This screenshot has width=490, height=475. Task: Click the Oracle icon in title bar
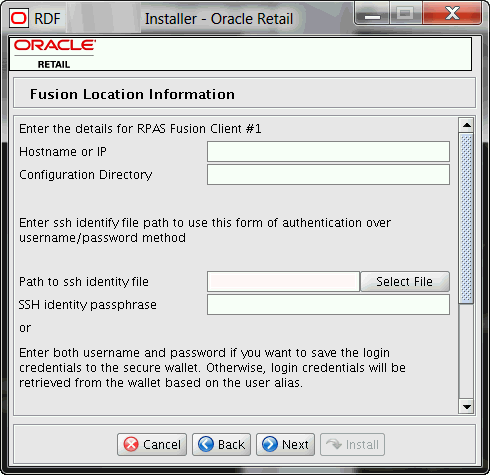click(18, 18)
